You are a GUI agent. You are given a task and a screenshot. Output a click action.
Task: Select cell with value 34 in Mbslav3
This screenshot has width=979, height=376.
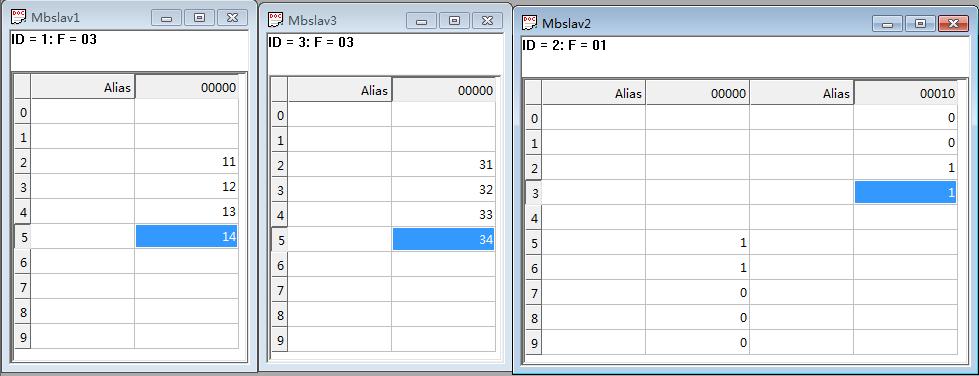tap(443, 239)
